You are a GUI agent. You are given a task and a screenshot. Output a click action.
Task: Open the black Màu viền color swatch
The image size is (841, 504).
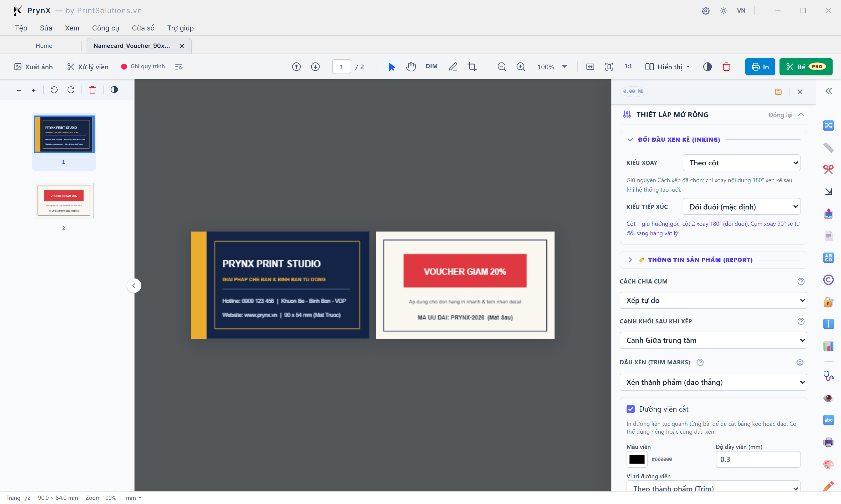(x=637, y=459)
